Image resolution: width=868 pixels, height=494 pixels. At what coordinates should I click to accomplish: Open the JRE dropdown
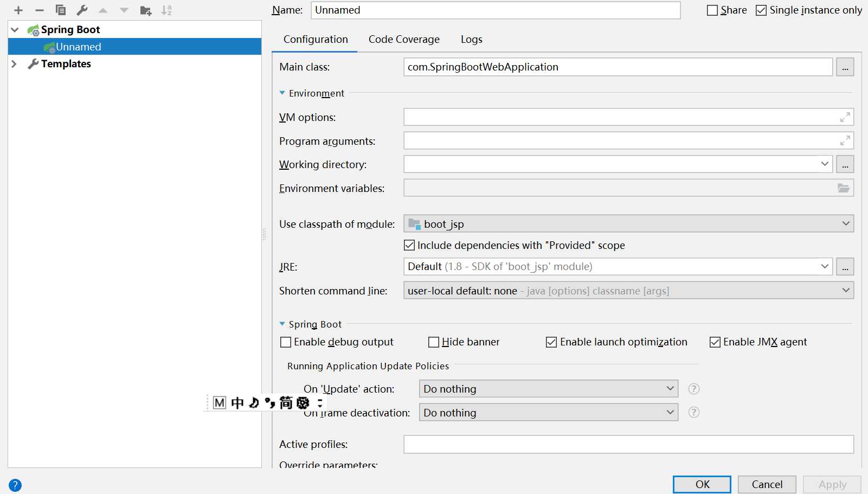825,266
